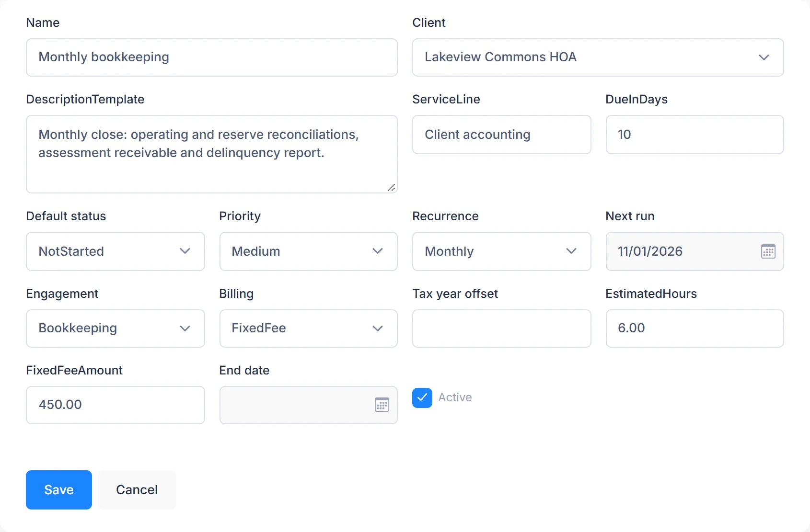
Task: Select the ServiceLine input field
Action: 501,135
